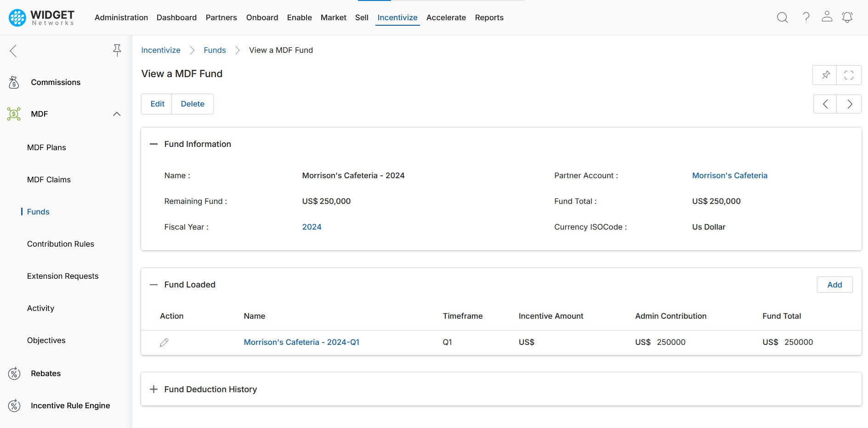This screenshot has height=428, width=868.
Task: Expand the Fund Deduction History section
Action: click(x=154, y=389)
